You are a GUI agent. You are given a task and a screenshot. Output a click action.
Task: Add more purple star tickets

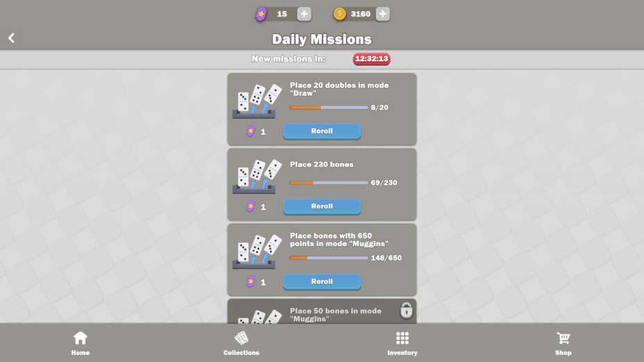304,14
